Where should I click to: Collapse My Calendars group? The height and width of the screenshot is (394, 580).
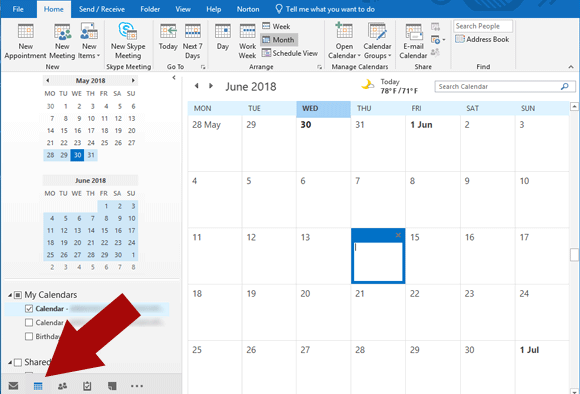point(10,295)
